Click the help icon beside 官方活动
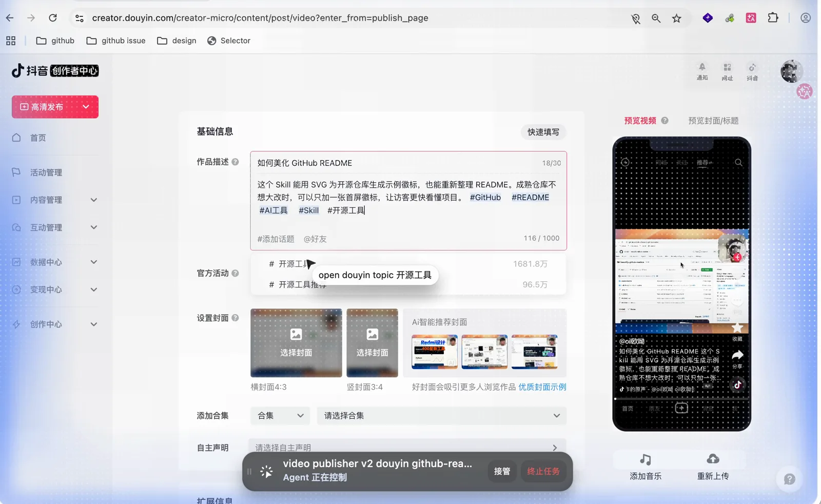Image resolution: width=821 pixels, height=504 pixels. [235, 273]
